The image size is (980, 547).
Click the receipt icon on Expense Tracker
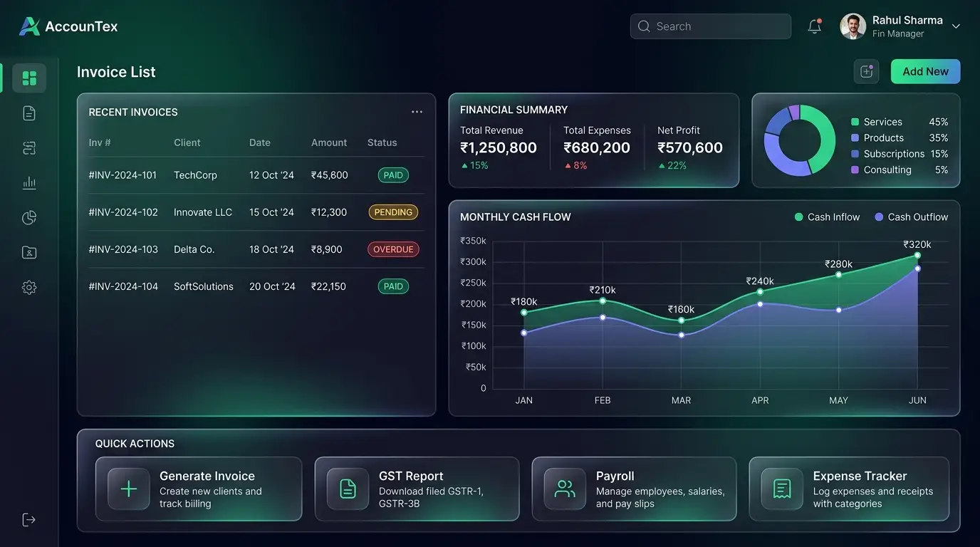(x=782, y=489)
